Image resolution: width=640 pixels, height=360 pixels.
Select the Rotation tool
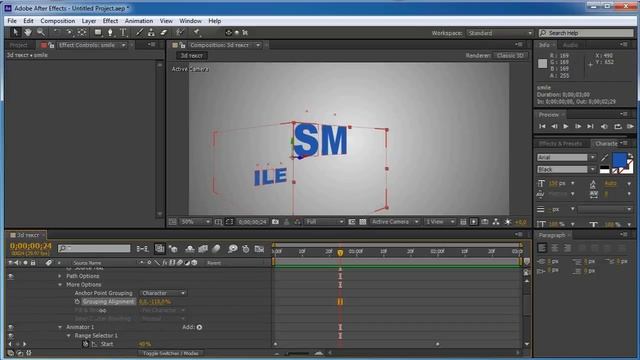click(57, 32)
